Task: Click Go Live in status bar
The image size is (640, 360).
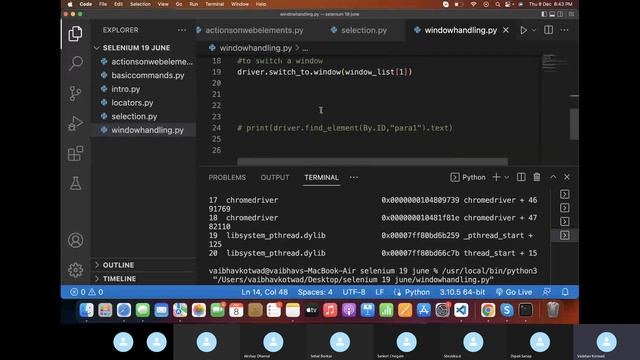Action: (x=514, y=292)
